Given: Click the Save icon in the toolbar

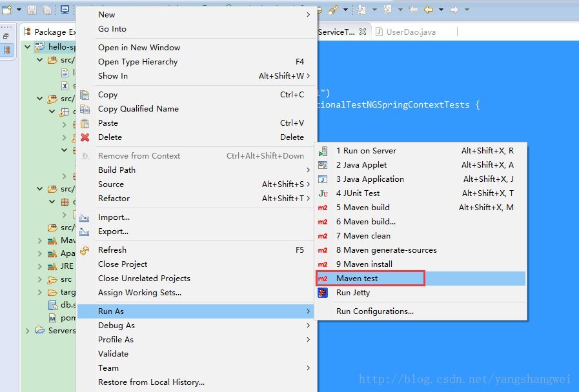Looking at the screenshot, I should 31,8.
